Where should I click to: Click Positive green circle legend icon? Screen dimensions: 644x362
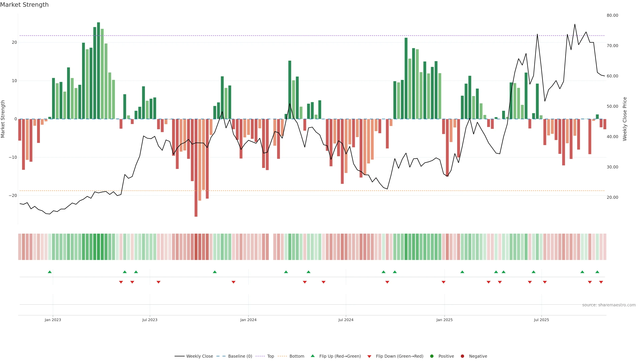pyautogui.click(x=432, y=356)
